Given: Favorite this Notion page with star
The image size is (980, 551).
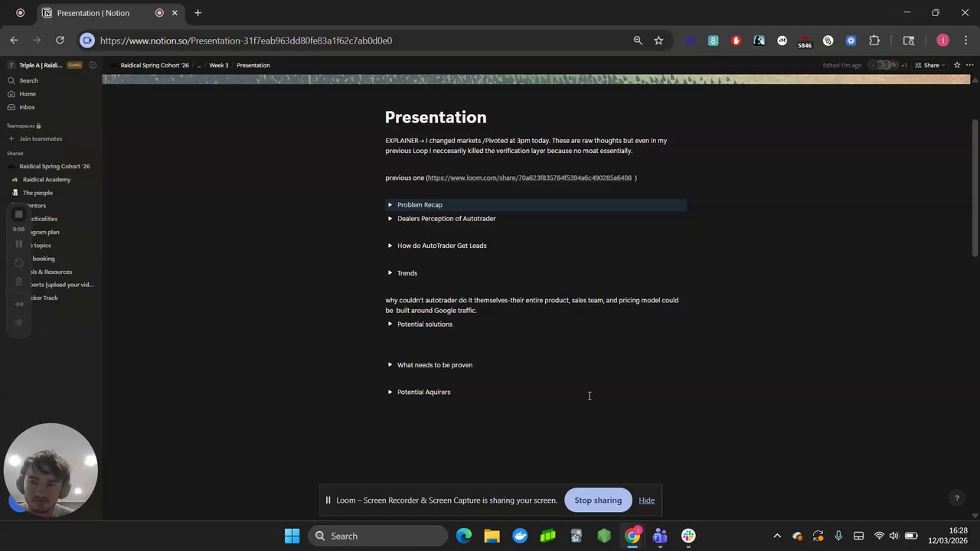Looking at the screenshot, I should [x=957, y=65].
